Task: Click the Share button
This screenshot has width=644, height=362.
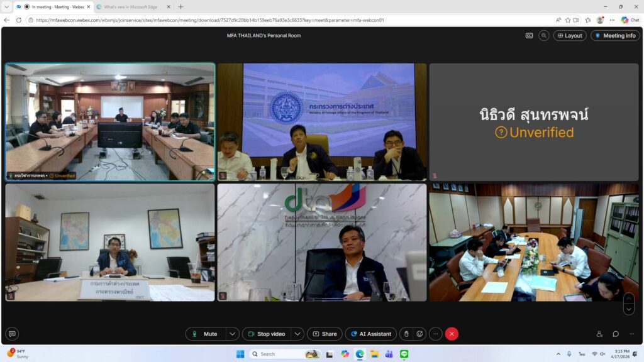Action: click(325, 334)
